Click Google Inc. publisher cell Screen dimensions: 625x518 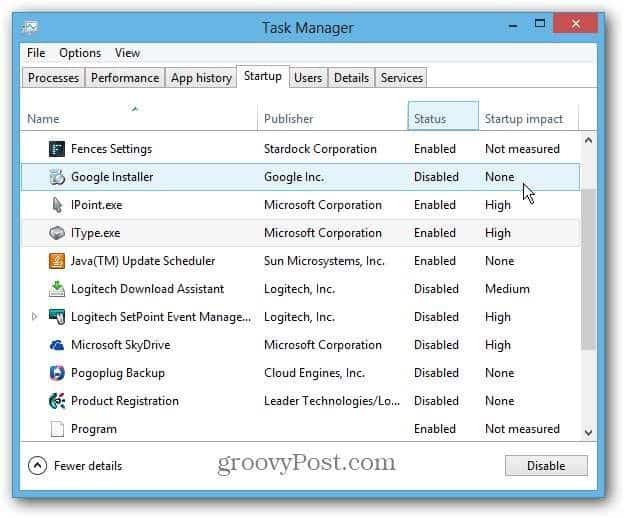click(x=294, y=177)
